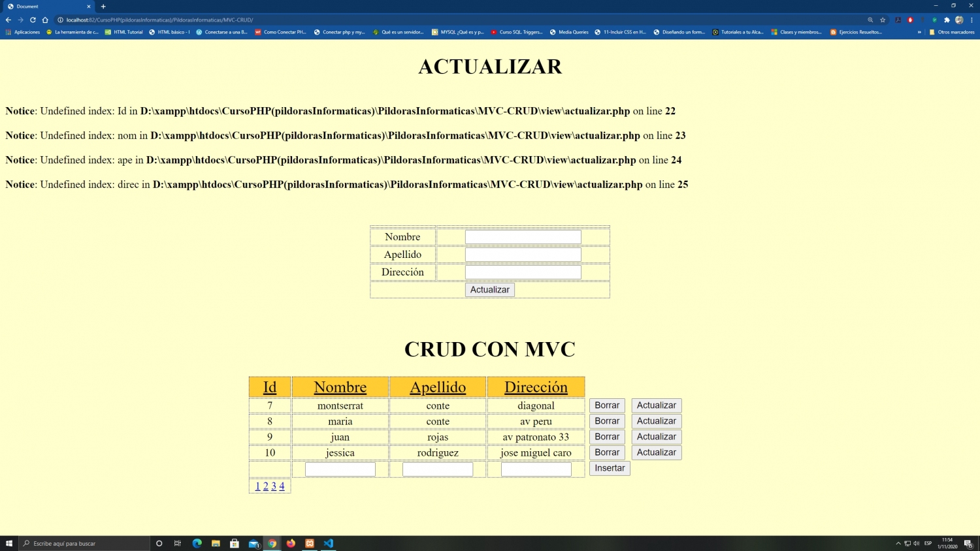Open the Media Queries bookmark

coord(569,32)
